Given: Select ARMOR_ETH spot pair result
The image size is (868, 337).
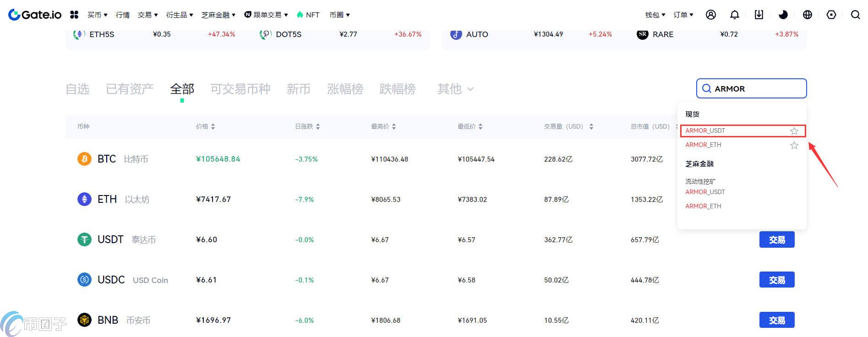Looking at the screenshot, I should (703, 145).
